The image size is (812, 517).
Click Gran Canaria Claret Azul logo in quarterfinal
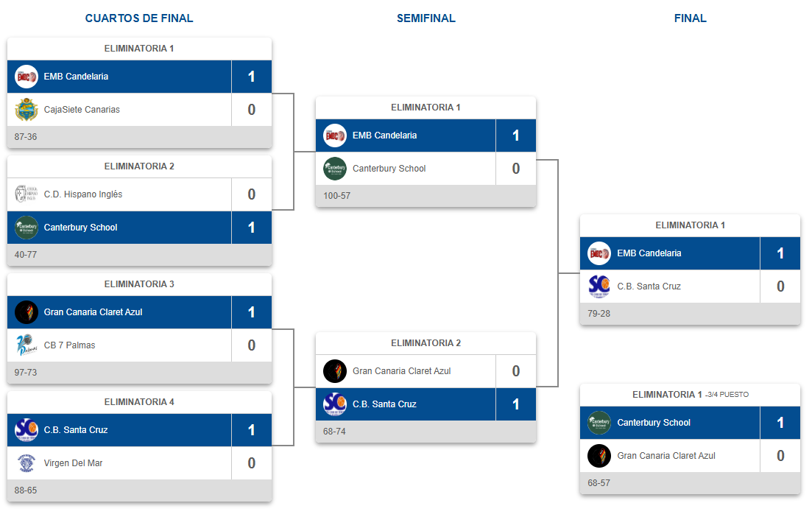(x=27, y=312)
